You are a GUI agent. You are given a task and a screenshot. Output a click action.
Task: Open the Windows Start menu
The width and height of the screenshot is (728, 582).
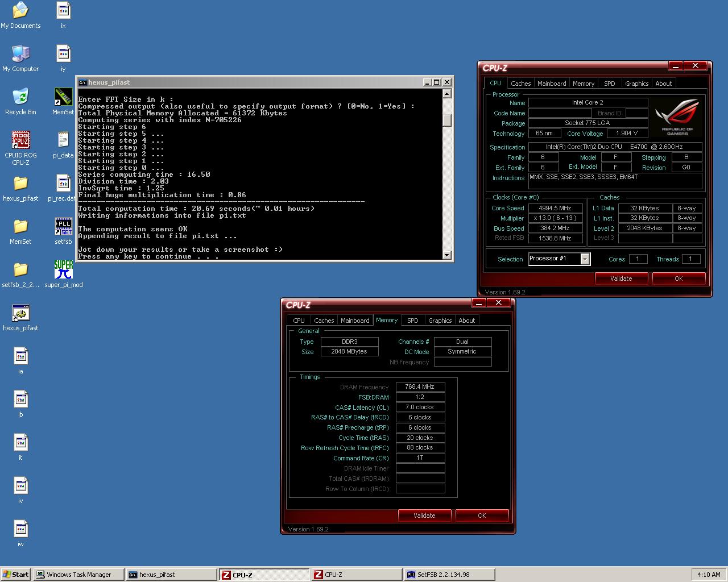coord(16,575)
